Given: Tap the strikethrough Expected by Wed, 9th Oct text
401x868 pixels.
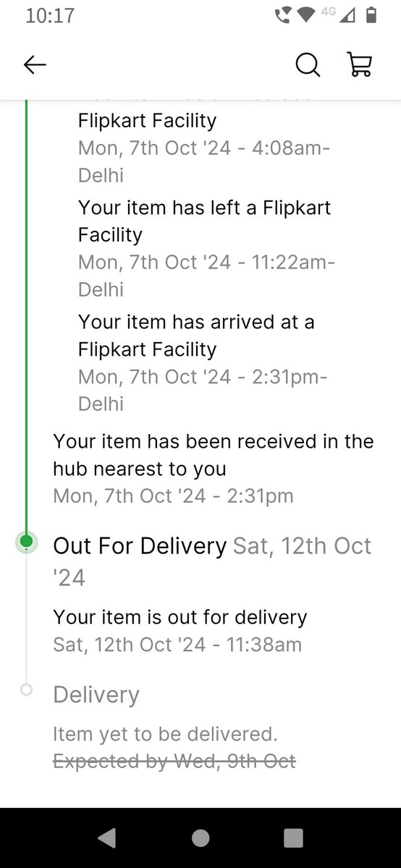Looking at the screenshot, I should coord(174,761).
